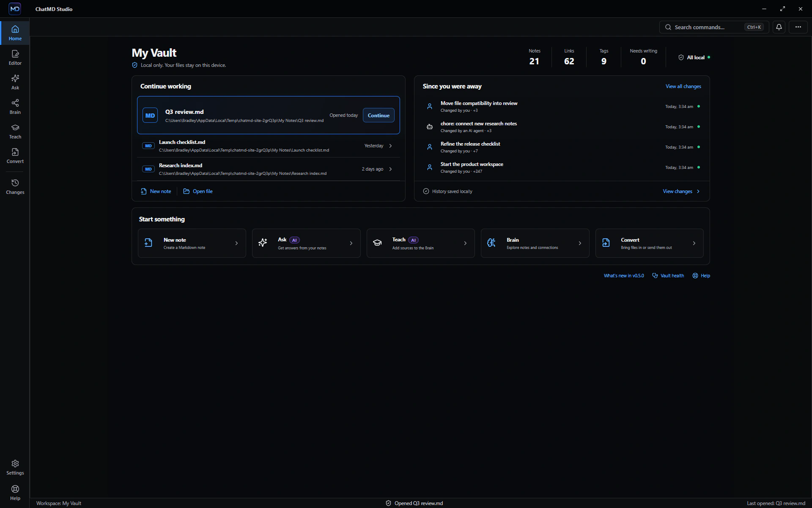Click the Links count 62 stat
Screen dimensions: 812x508
[x=569, y=57]
